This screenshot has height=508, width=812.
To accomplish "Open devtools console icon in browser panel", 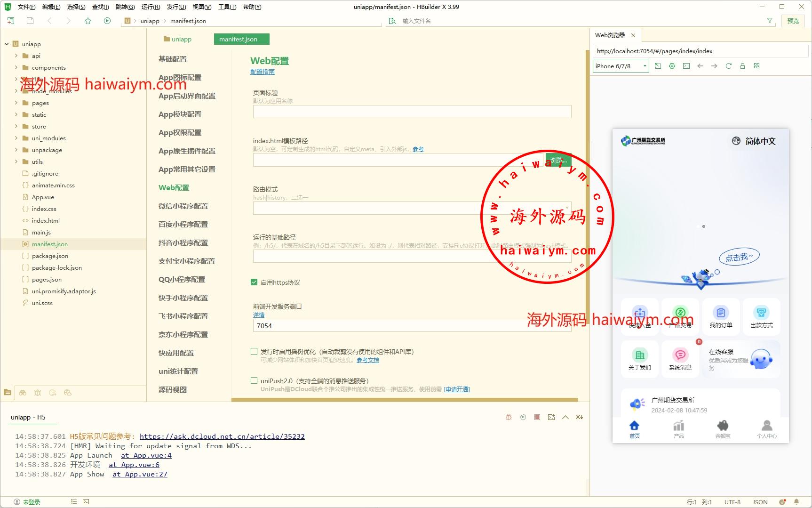I will coord(686,66).
